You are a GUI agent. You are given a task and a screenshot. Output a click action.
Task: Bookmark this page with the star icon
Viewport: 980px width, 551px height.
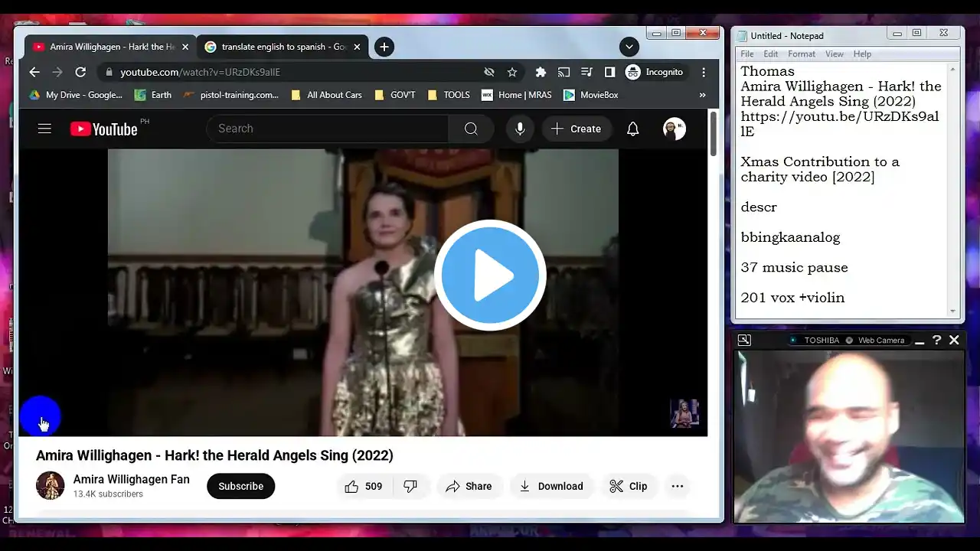(512, 72)
